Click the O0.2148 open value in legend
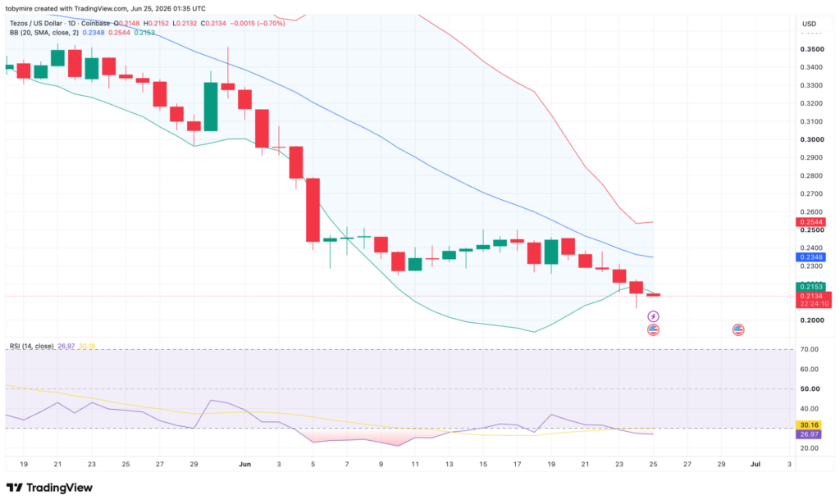 tap(126, 24)
